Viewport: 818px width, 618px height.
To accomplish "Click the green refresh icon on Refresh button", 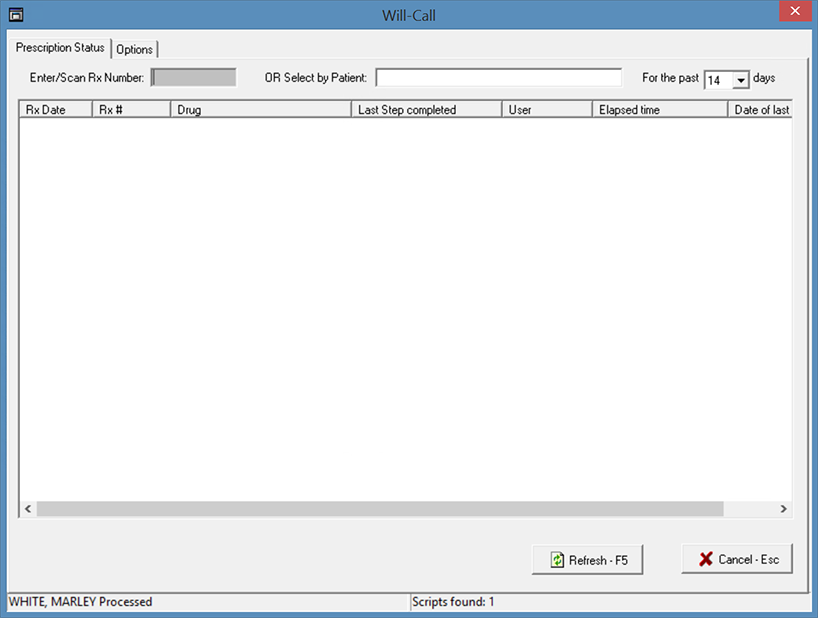I will click(x=557, y=560).
